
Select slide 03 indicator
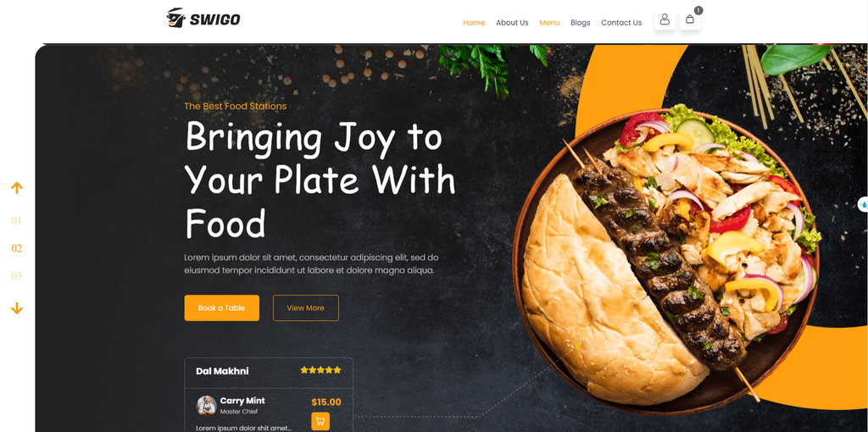(x=17, y=276)
